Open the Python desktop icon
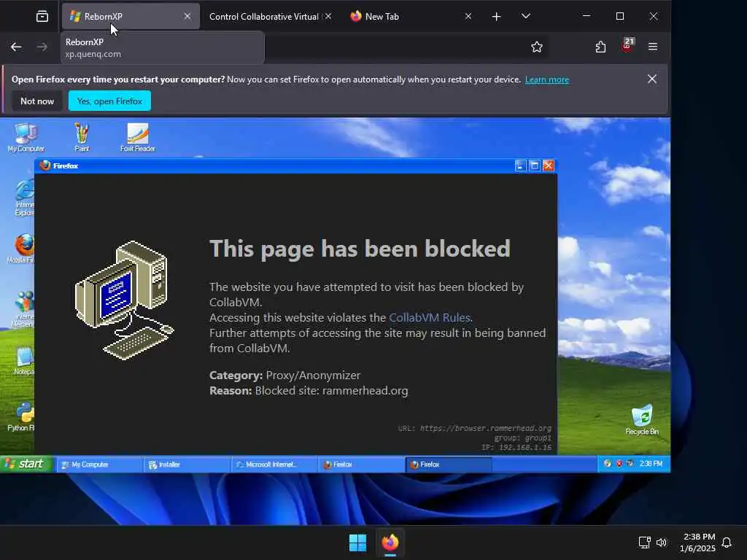 (21, 416)
